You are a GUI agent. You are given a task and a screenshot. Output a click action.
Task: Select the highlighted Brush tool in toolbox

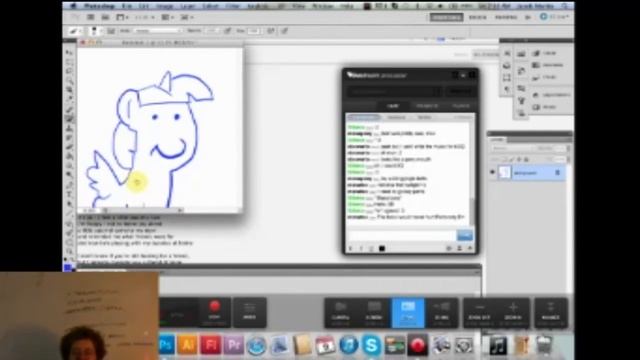(x=69, y=118)
